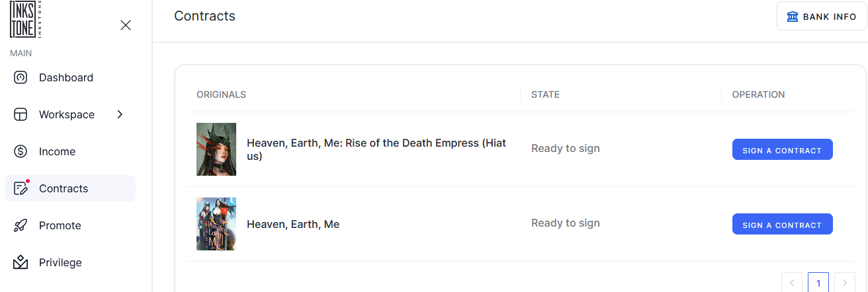
Task: Close the sidebar with the X icon
Action: [126, 25]
